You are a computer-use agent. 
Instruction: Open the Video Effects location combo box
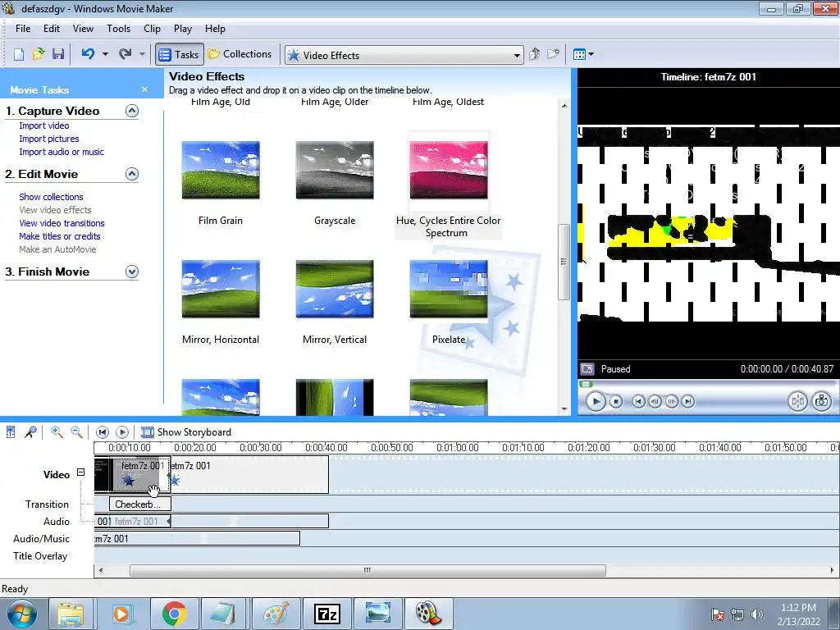pyautogui.click(x=404, y=55)
